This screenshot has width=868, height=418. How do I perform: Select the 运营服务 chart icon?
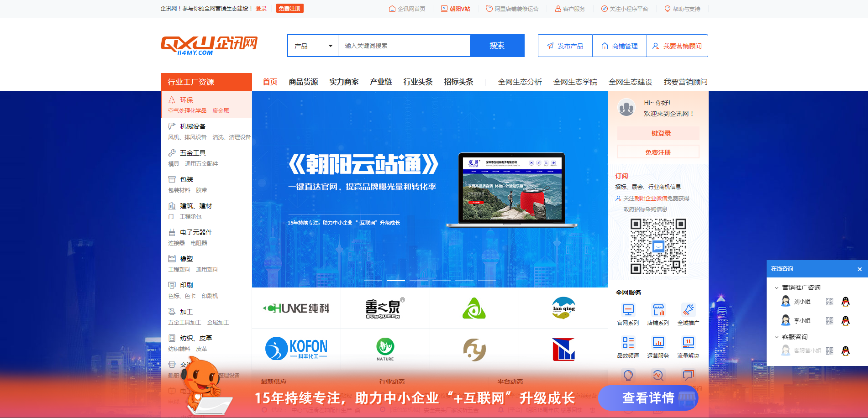[x=658, y=343]
